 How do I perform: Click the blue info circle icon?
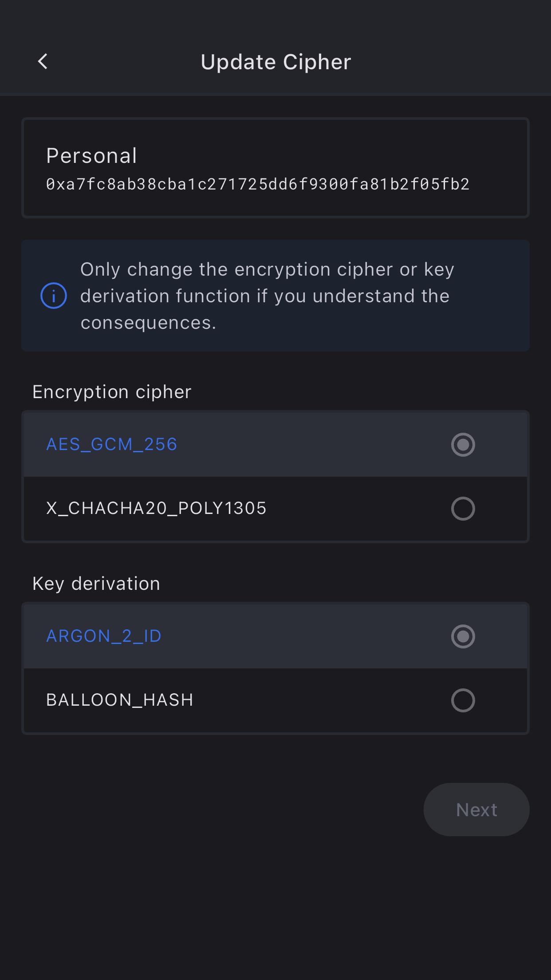click(54, 296)
